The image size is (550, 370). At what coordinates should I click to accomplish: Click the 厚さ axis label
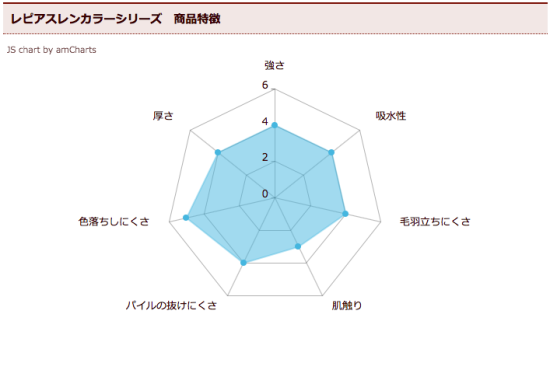[x=163, y=116]
